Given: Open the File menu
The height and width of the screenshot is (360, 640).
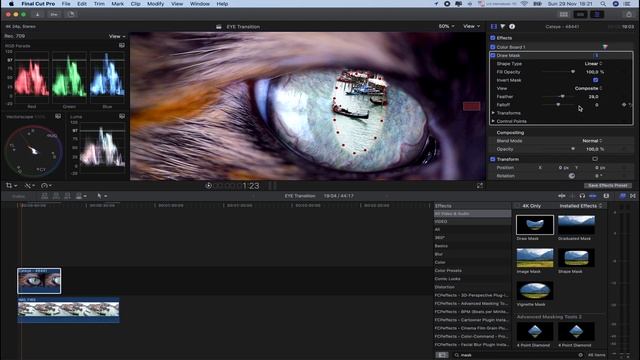Looking at the screenshot, I should tap(66, 4).
